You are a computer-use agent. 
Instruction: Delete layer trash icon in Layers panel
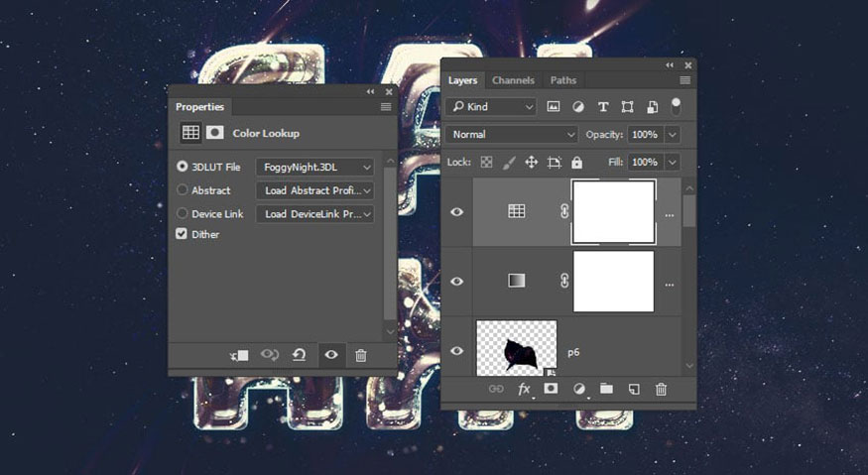click(661, 389)
